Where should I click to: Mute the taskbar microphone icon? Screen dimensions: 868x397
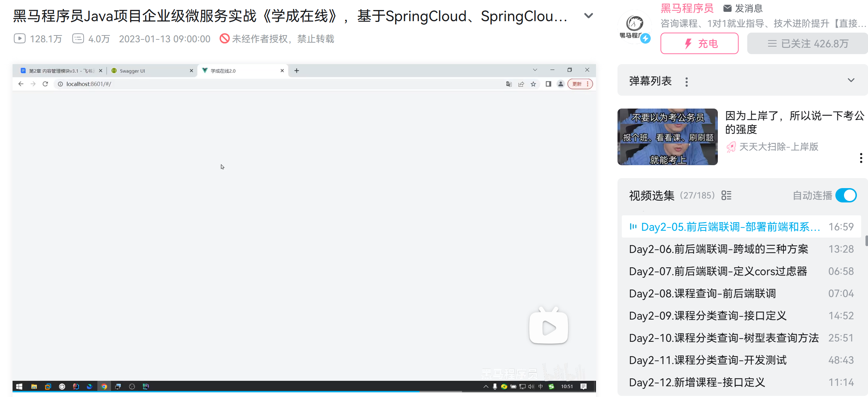(x=495, y=387)
